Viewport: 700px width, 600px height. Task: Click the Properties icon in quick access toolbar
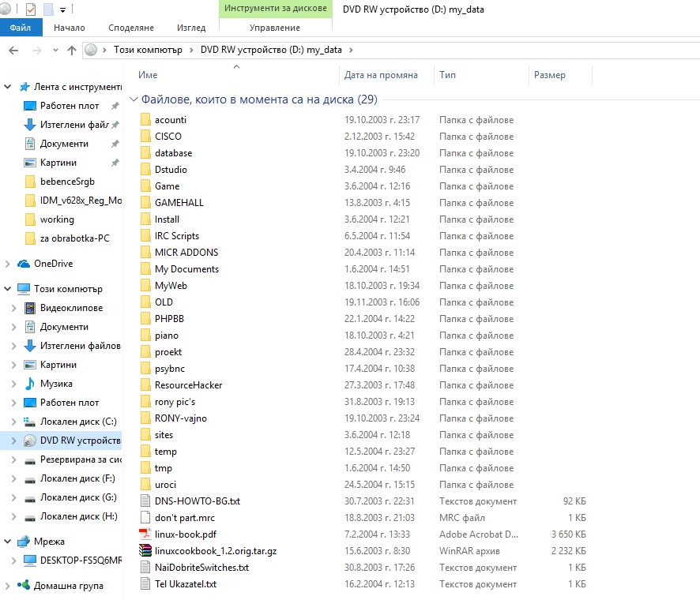pyautogui.click(x=31, y=9)
